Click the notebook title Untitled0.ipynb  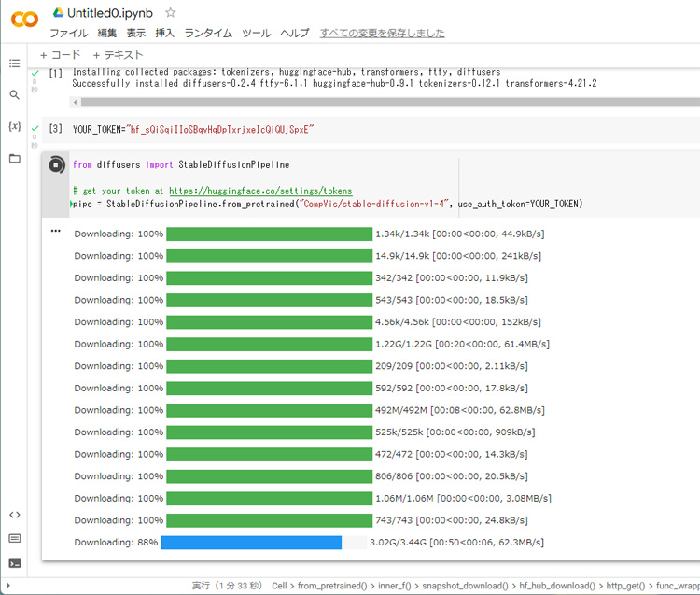tap(110, 13)
